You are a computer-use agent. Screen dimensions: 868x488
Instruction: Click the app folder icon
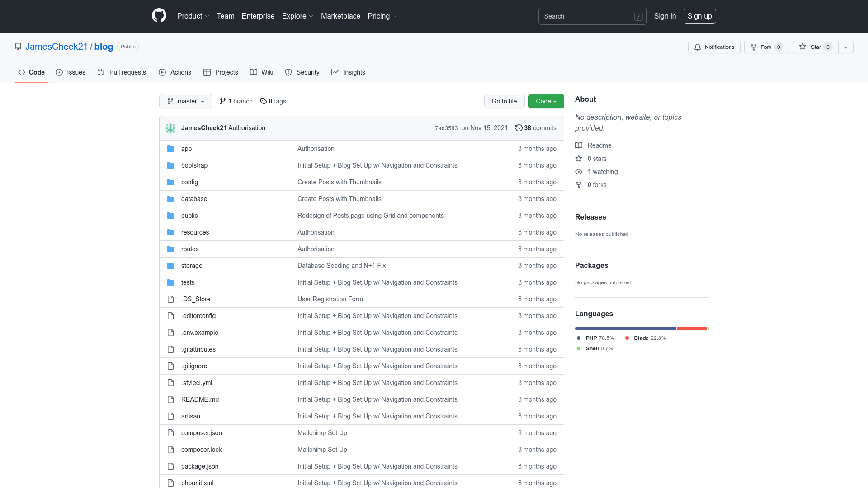[170, 149]
